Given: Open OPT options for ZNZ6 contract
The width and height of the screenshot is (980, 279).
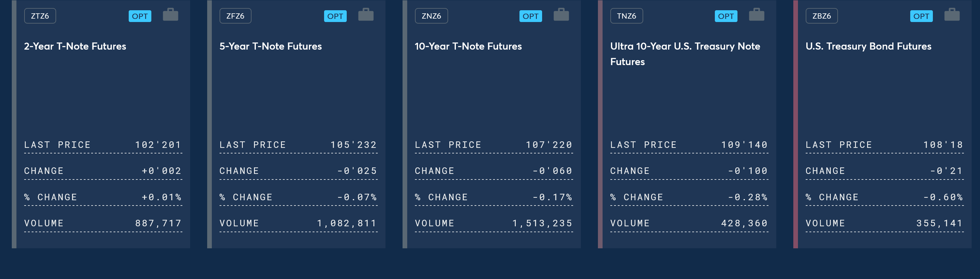Looking at the screenshot, I should coord(531,16).
